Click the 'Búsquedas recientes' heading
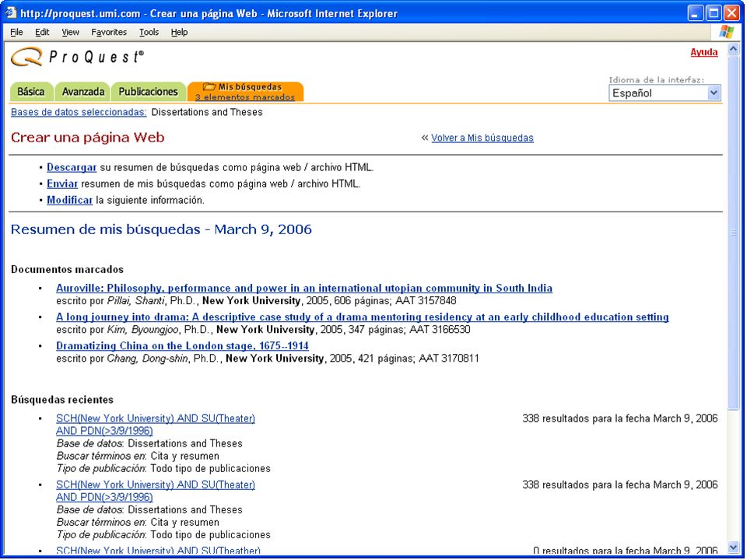This screenshot has width=747, height=560. click(62, 400)
